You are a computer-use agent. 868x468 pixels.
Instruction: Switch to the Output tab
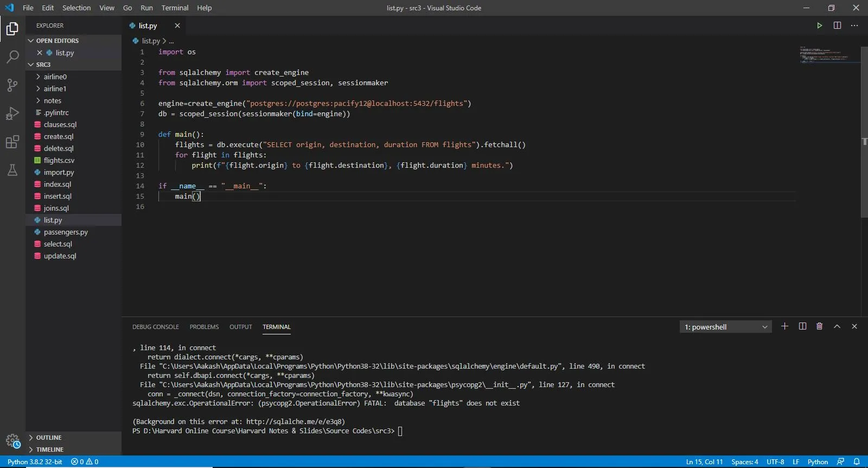point(241,327)
